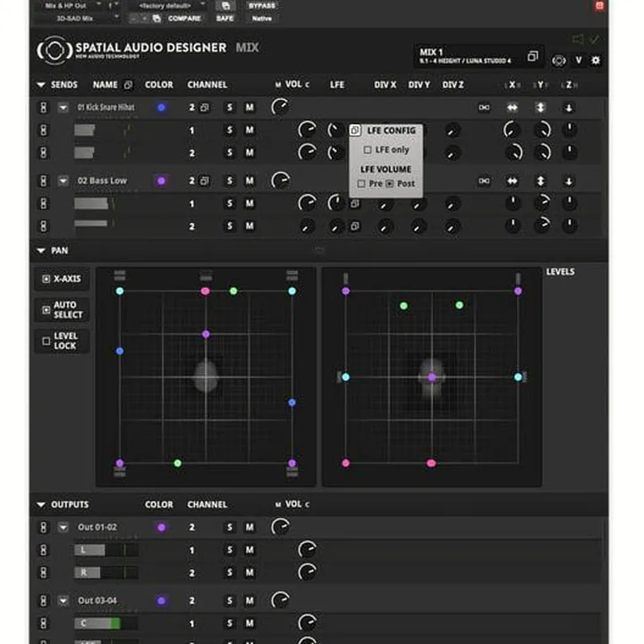Click the Spatial Audio Designer logo
The image size is (644, 644).
coord(55,50)
